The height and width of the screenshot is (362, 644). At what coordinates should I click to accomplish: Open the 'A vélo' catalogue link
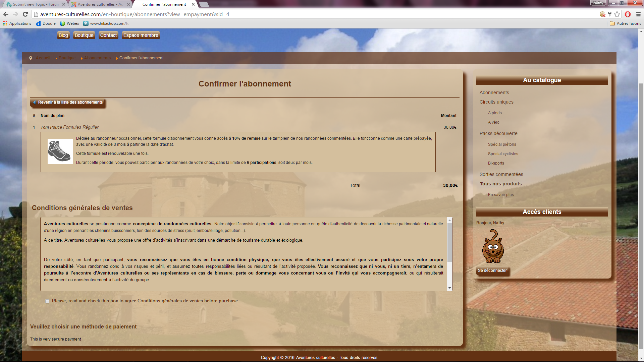tap(493, 122)
